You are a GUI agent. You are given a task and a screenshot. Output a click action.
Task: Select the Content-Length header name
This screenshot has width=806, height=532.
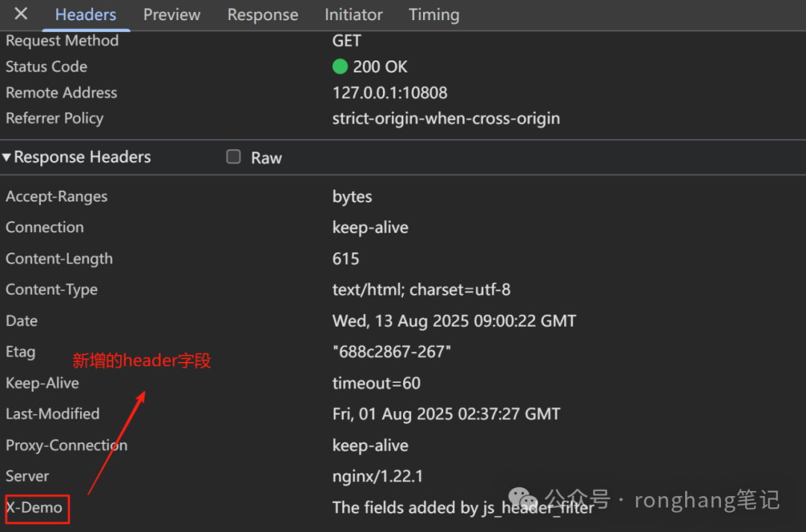click(59, 259)
